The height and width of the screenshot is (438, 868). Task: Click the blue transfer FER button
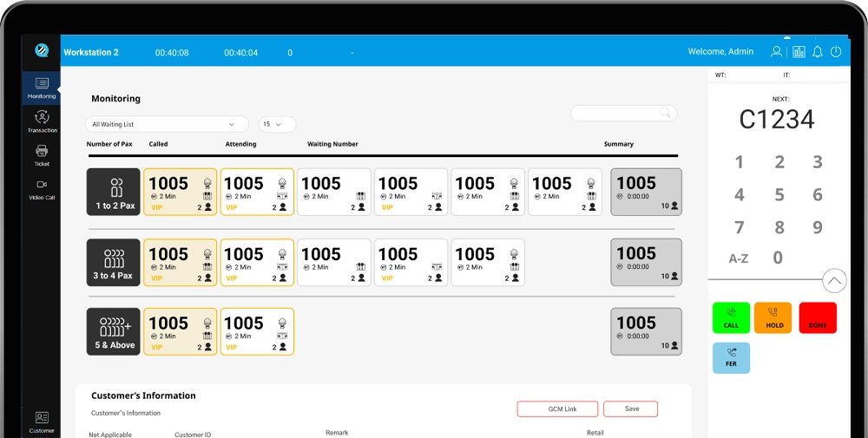point(731,358)
